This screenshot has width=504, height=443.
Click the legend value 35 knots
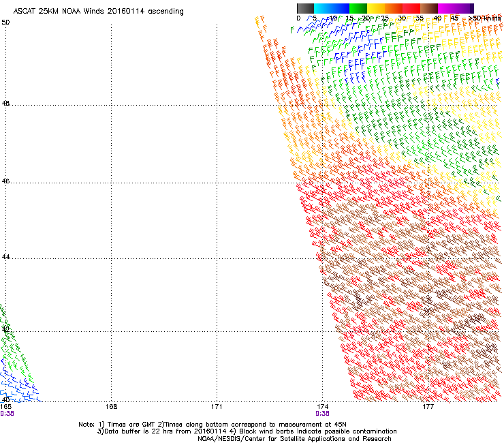420,18
